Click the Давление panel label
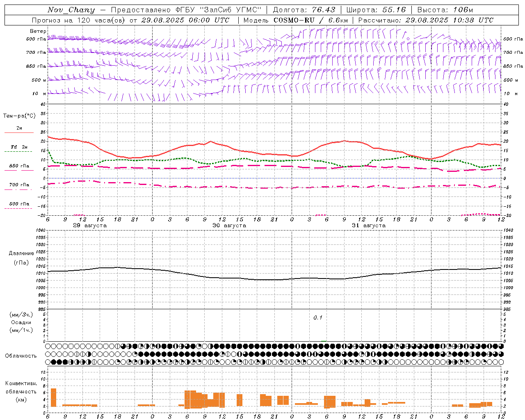This screenshot has width=525, height=420. pyautogui.click(x=21, y=253)
